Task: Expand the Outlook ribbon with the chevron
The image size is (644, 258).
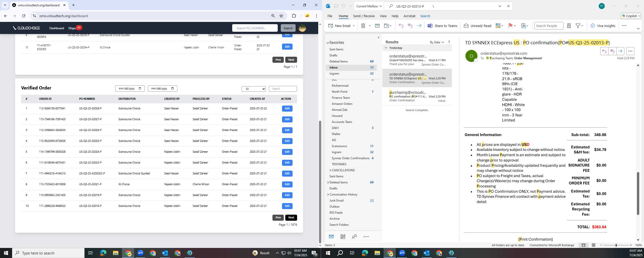Action: pyautogui.click(x=638, y=28)
